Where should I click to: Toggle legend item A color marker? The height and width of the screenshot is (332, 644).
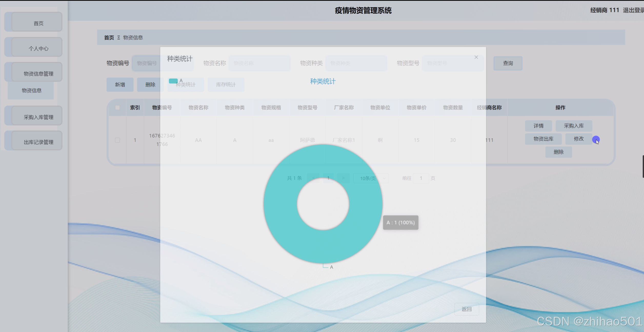[x=173, y=81]
